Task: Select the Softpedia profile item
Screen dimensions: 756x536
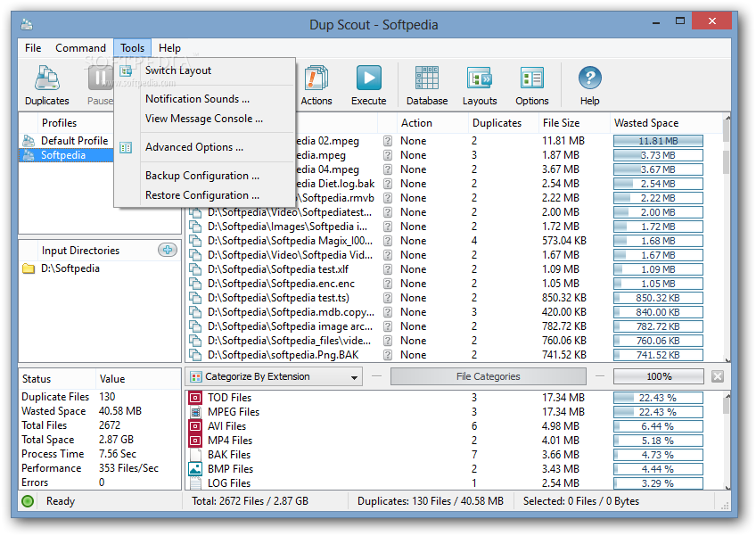Action: point(66,155)
